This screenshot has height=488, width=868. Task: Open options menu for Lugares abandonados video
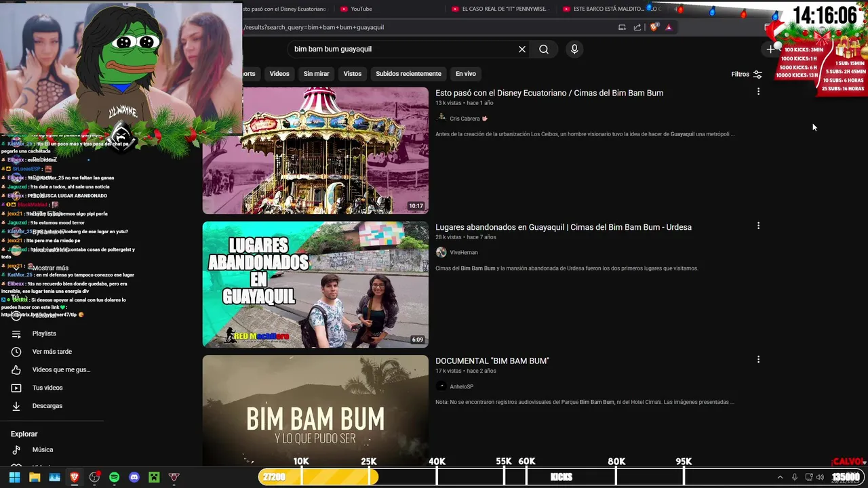(758, 226)
